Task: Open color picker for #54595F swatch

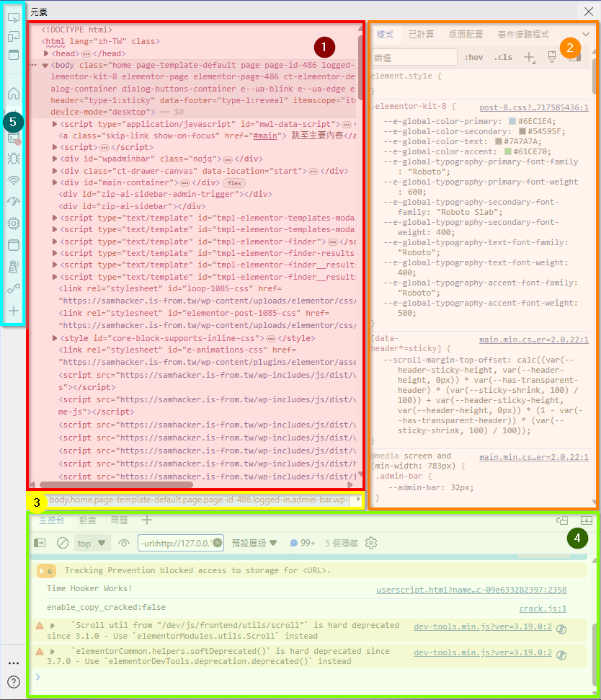Action: click(522, 132)
